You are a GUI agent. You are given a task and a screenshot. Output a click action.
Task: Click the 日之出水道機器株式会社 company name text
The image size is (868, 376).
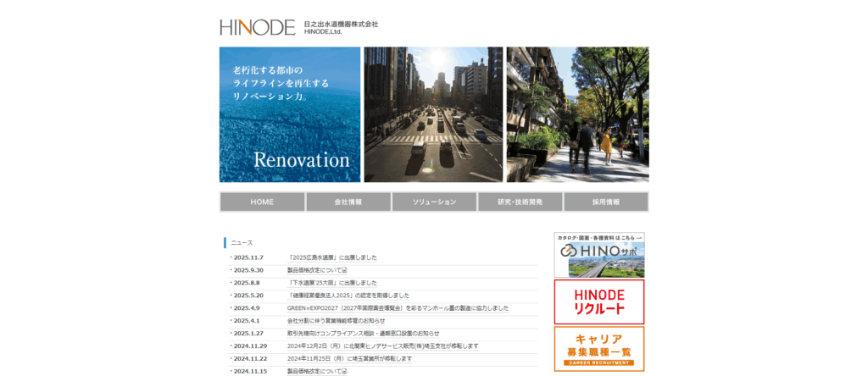[x=341, y=25]
